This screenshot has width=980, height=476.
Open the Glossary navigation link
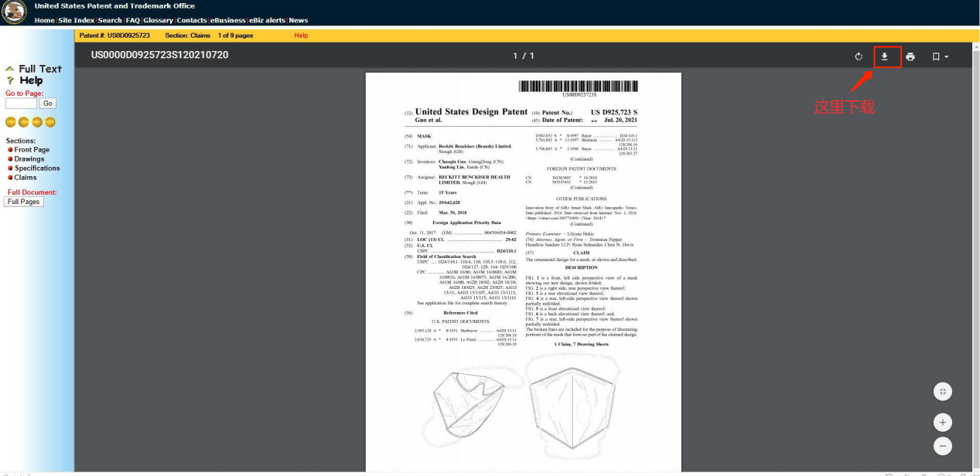point(158,20)
